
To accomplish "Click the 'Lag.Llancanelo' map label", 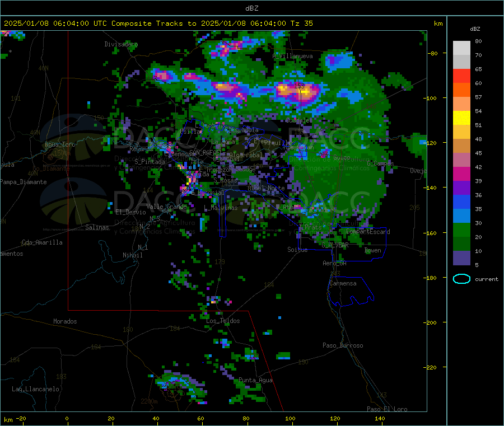I will [36, 389].
